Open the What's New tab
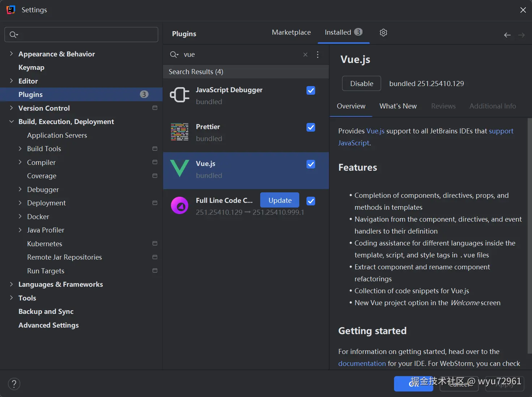Screen dimensions: 532x397 [398, 106]
